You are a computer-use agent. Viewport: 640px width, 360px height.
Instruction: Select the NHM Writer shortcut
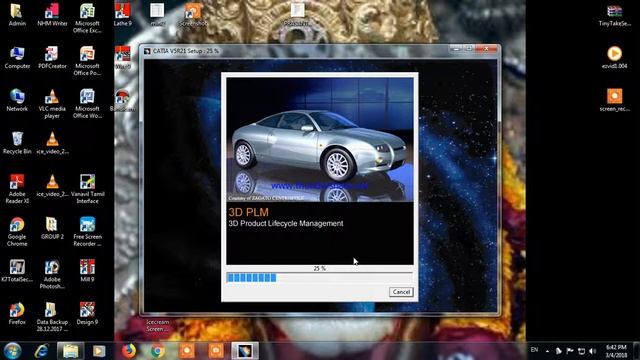click(x=52, y=15)
